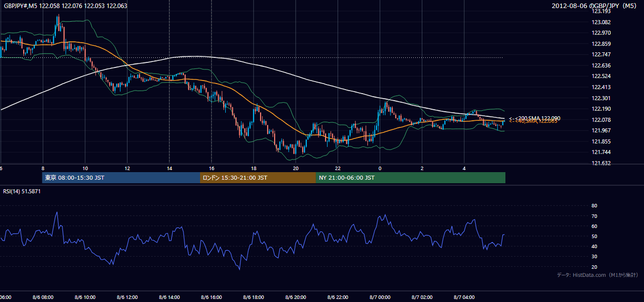Click hour tick 22 below the price chart
Viewport: 644px width, 302px height.
click(338, 169)
